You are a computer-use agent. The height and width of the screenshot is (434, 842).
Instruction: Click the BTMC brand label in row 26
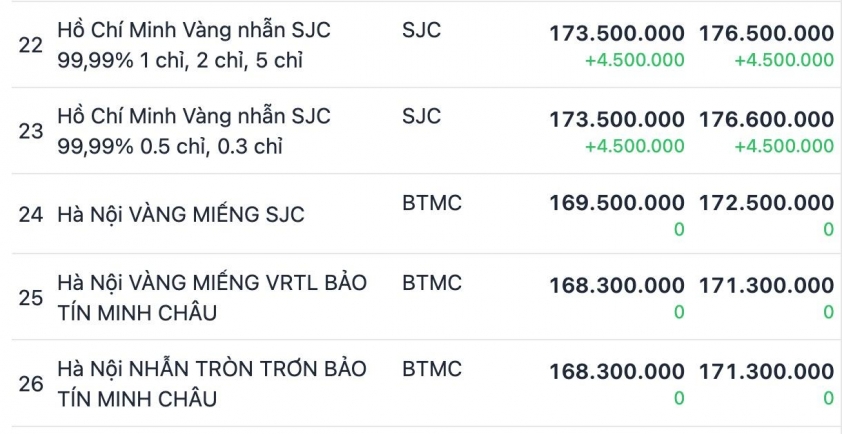432,369
